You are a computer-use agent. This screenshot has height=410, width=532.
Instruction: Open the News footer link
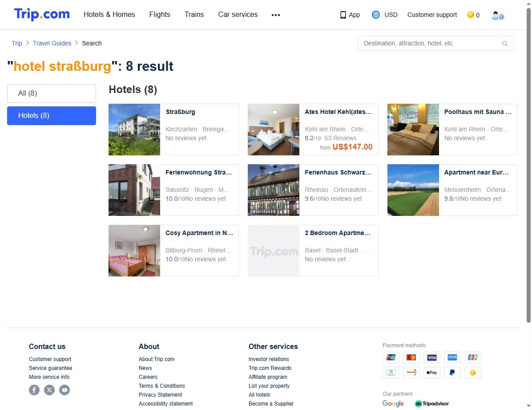tap(145, 368)
